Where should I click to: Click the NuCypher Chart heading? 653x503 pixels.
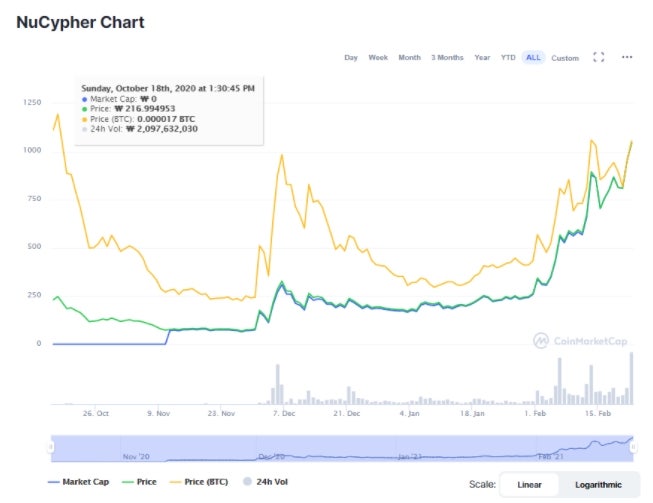(x=80, y=22)
